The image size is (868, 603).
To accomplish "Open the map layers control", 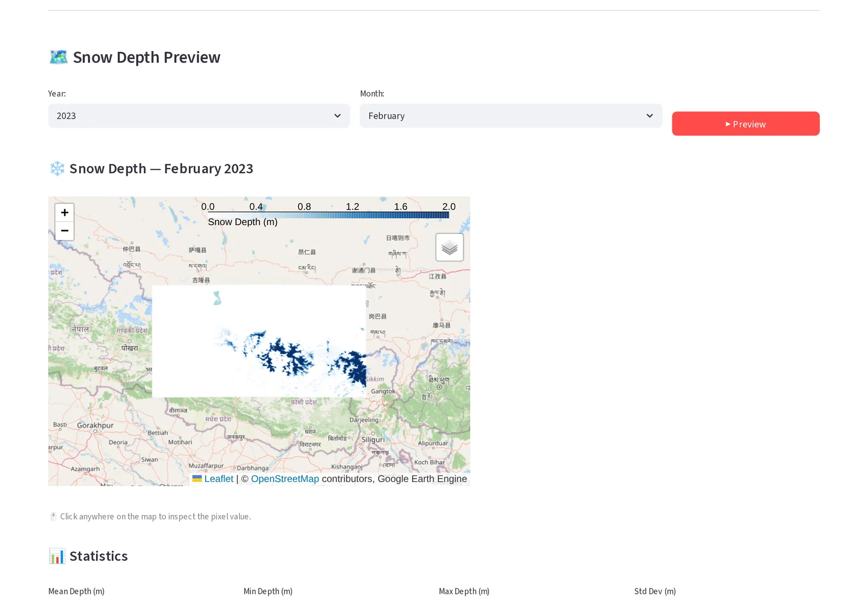I will (450, 247).
